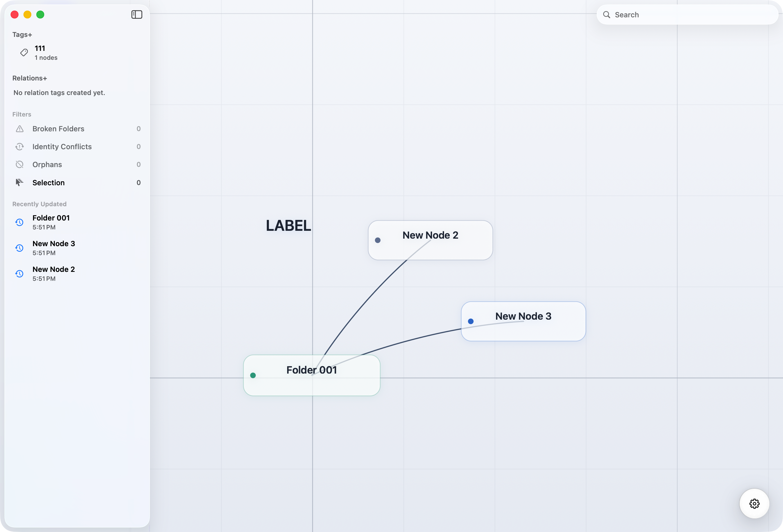This screenshot has height=532, width=783.
Task: Filter by Orphans
Action: (47, 164)
